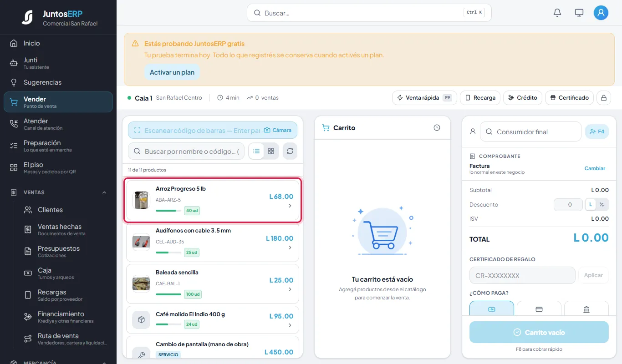
Task: Select card payment method
Action: click(539, 308)
